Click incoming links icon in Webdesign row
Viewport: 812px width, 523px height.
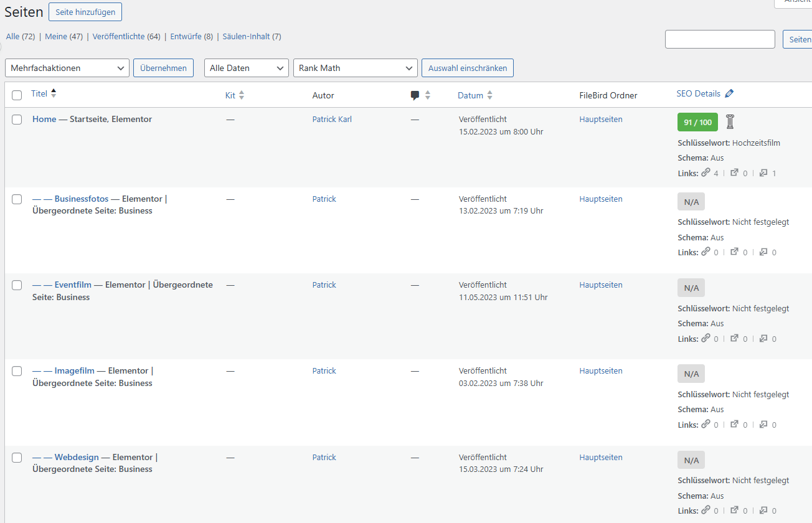[763, 511]
